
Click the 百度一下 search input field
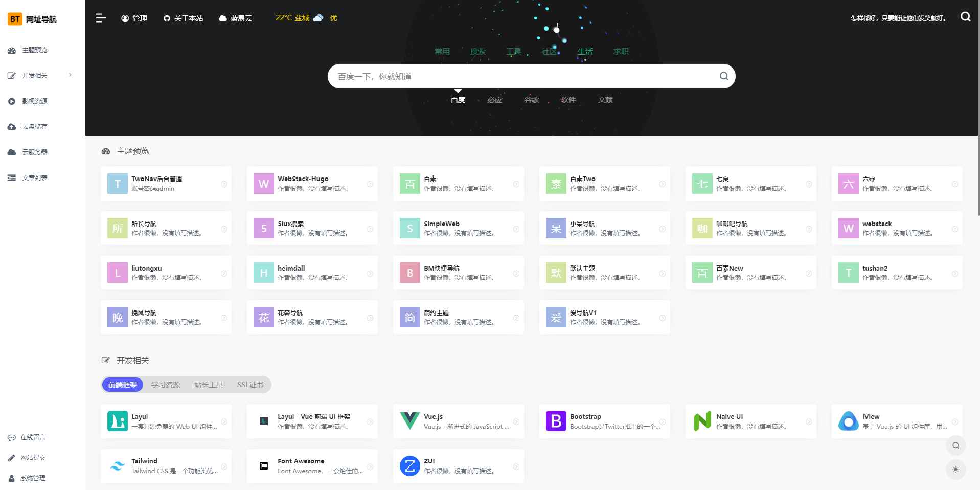pos(511,76)
